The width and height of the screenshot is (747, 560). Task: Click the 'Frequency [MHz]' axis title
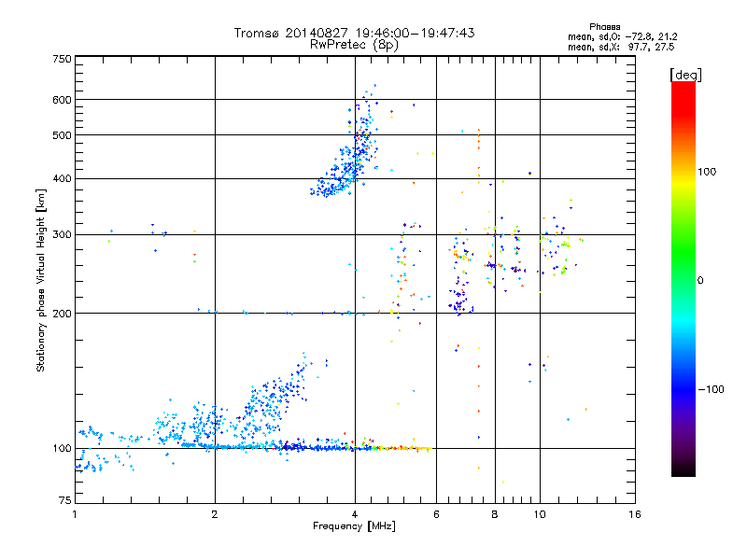(x=354, y=526)
